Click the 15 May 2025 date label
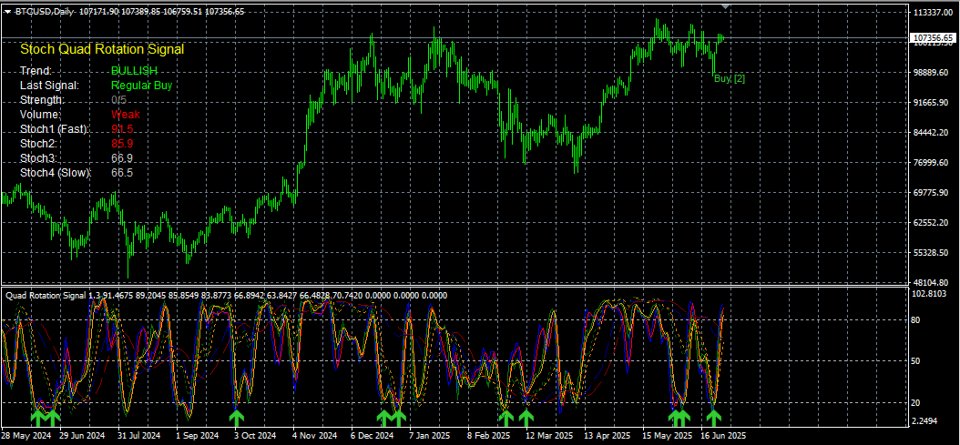Image resolution: width=960 pixels, height=445 pixels. coord(667,436)
